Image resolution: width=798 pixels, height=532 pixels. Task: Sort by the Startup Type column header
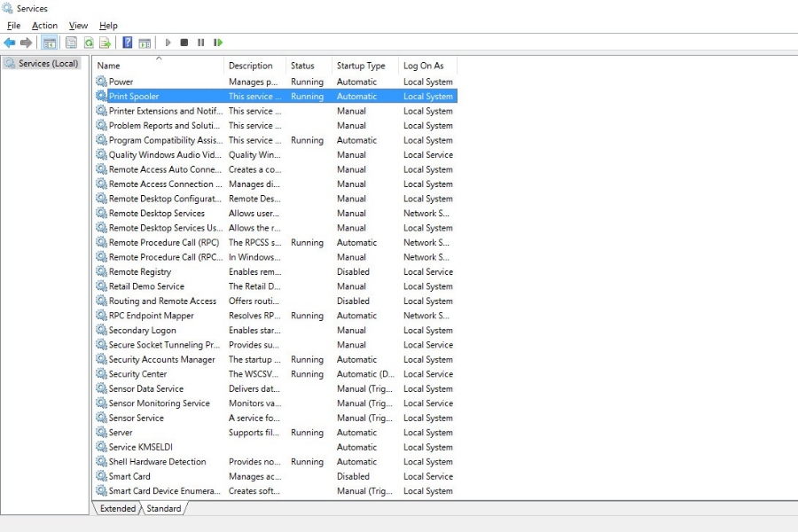coord(361,66)
